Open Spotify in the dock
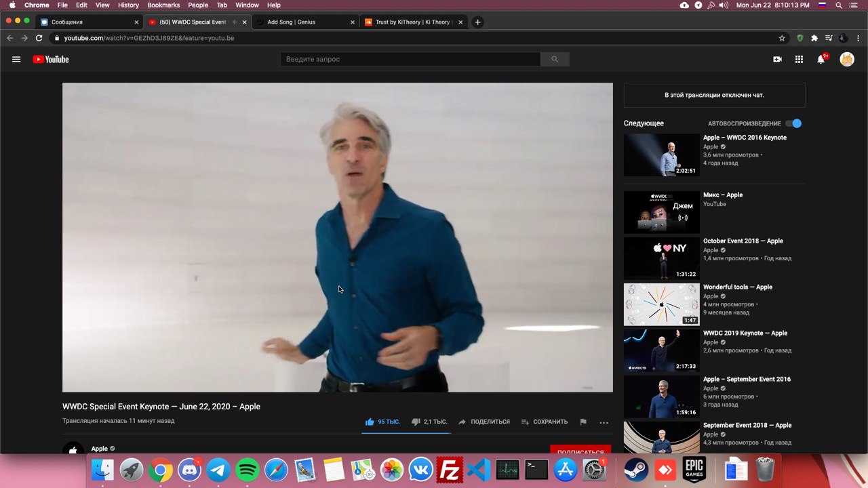This screenshot has width=868, height=488. click(248, 470)
